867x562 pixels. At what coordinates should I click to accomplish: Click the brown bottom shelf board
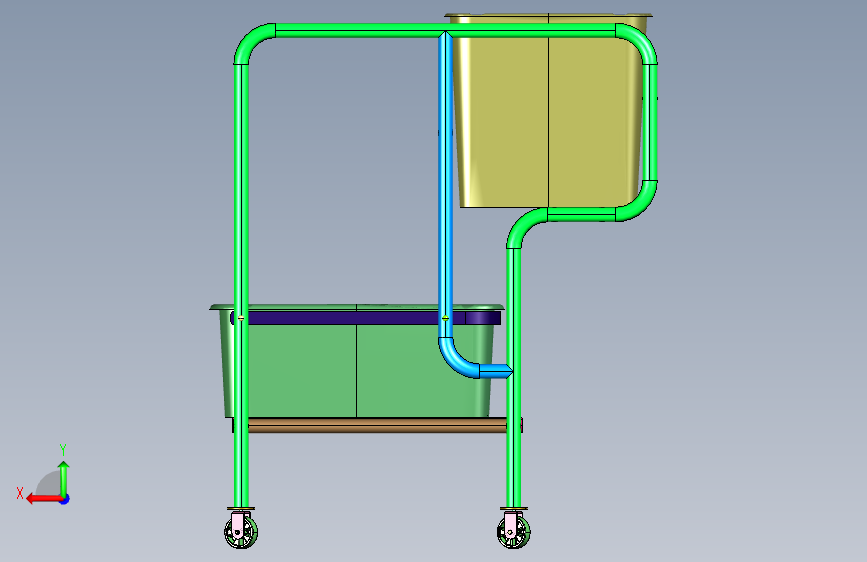(x=378, y=425)
